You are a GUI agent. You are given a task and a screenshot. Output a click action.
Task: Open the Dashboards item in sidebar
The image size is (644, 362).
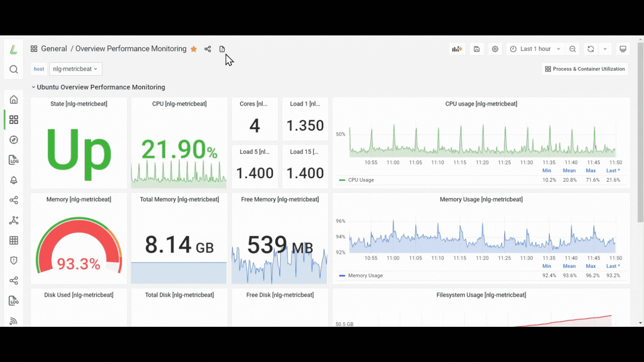coord(13,120)
